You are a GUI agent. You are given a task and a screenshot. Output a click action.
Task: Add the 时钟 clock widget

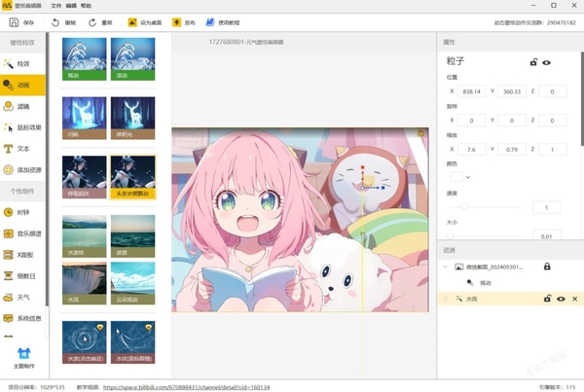click(22, 212)
